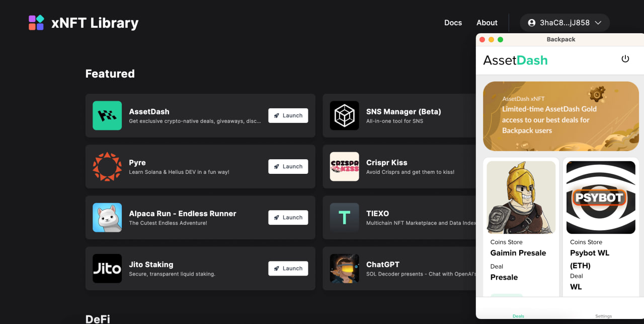Click the Psybot WL (ETH) deal name
The height and width of the screenshot is (324, 644).
[590, 259]
